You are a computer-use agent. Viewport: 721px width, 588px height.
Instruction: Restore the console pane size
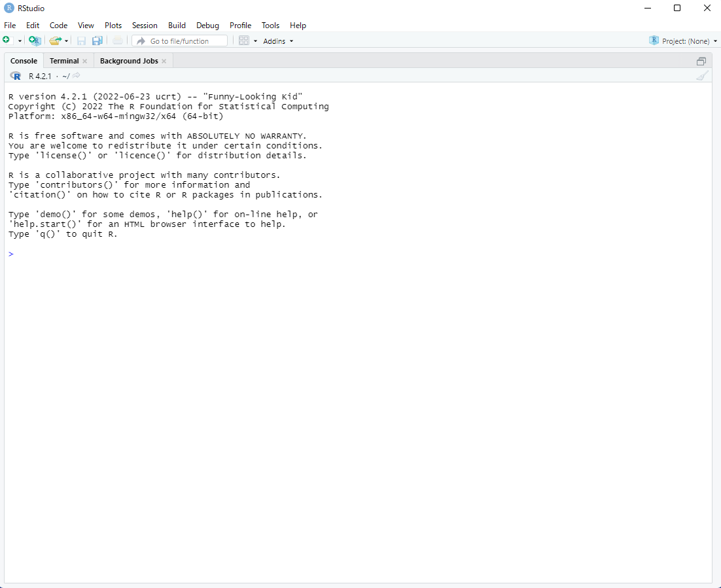701,61
